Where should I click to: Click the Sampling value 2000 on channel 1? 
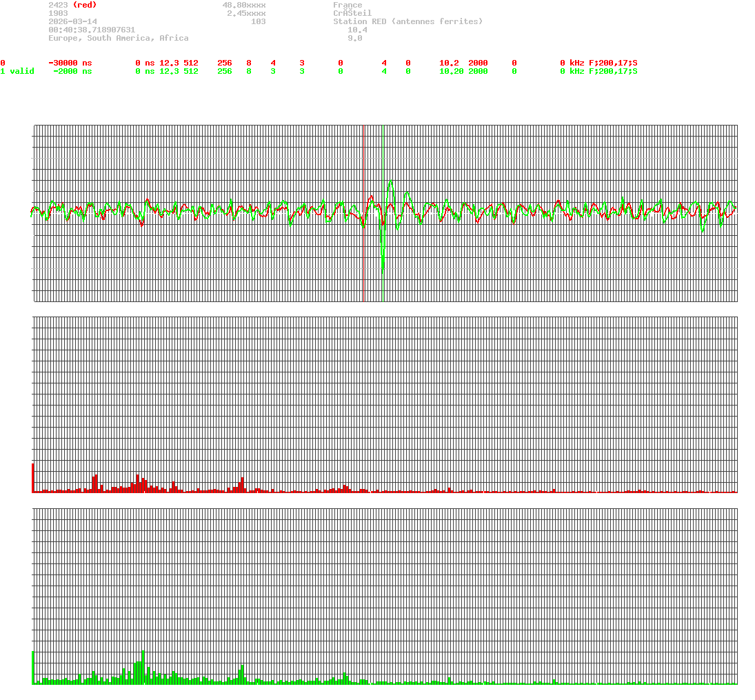coord(477,71)
